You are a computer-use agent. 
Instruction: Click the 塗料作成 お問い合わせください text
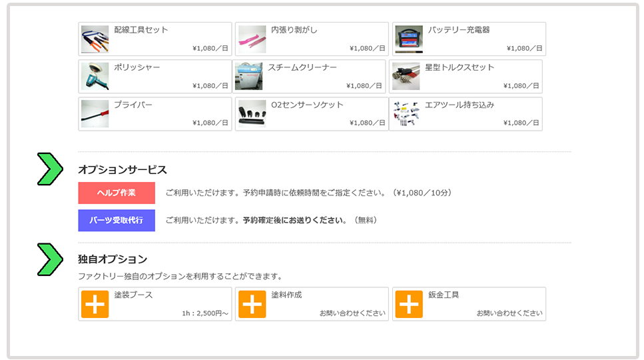[352, 313]
